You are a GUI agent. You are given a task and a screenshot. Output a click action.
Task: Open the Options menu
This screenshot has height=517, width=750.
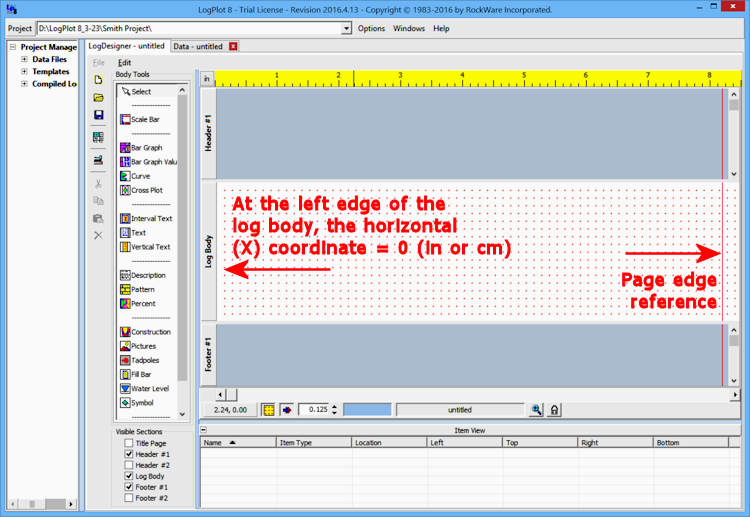coord(371,29)
